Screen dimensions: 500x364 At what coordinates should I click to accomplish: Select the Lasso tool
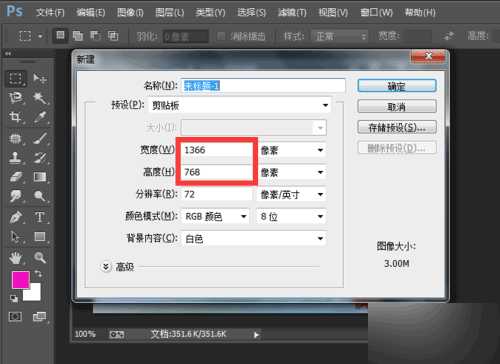[16, 98]
